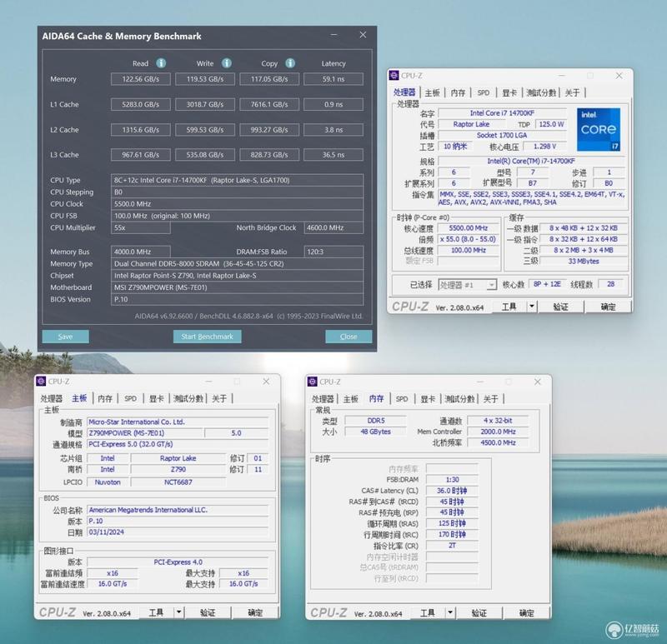Click 验证 button in processor CPU-Z window
Image resolution: width=667 pixels, height=644 pixels.
560,307
